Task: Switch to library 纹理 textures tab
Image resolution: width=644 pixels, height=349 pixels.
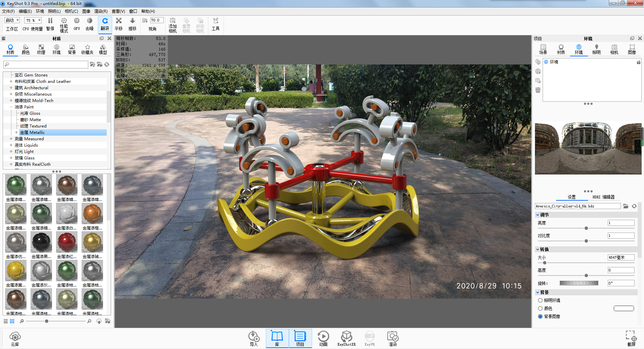Action: [x=41, y=49]
